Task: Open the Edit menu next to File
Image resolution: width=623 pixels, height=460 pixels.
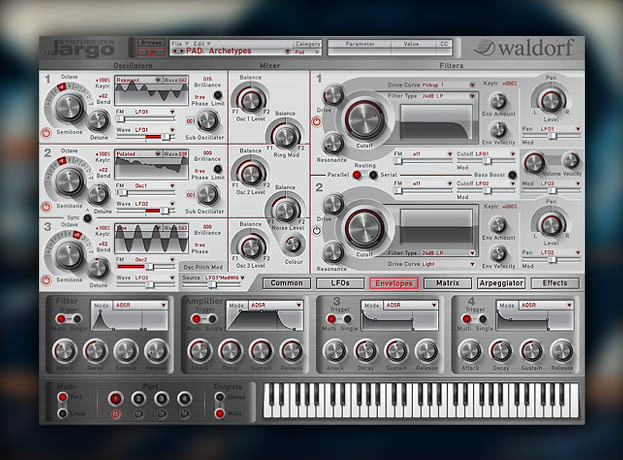Action: click(202, 43)
